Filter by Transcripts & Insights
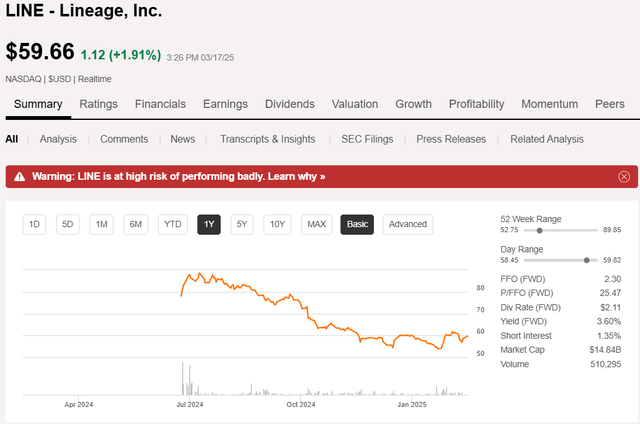This screenshot has width=640, height=424. 267,139
